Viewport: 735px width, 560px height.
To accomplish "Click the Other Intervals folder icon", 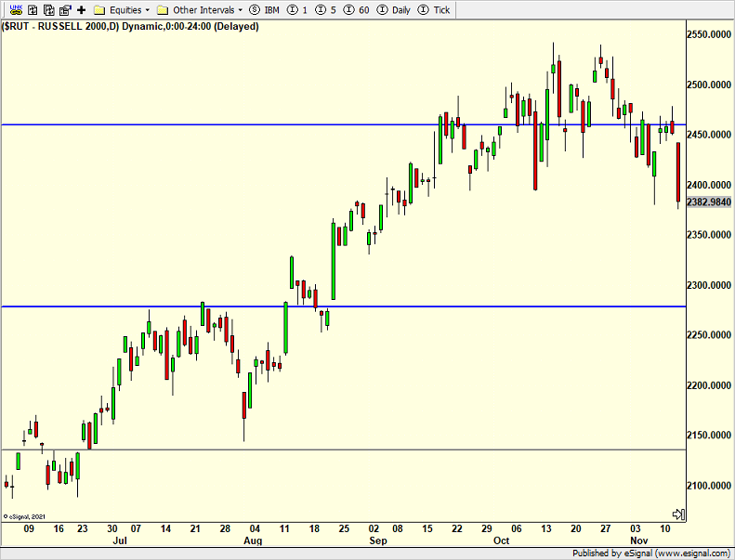I will click(163, 9).
